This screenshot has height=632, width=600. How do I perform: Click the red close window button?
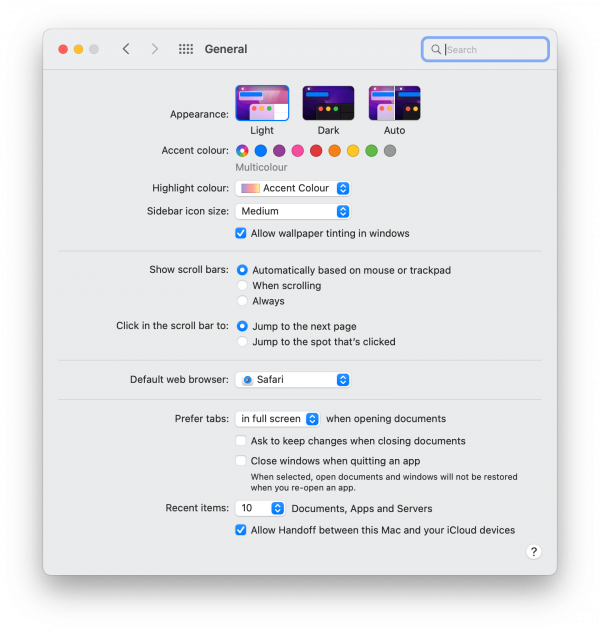[x=63, y=49]
